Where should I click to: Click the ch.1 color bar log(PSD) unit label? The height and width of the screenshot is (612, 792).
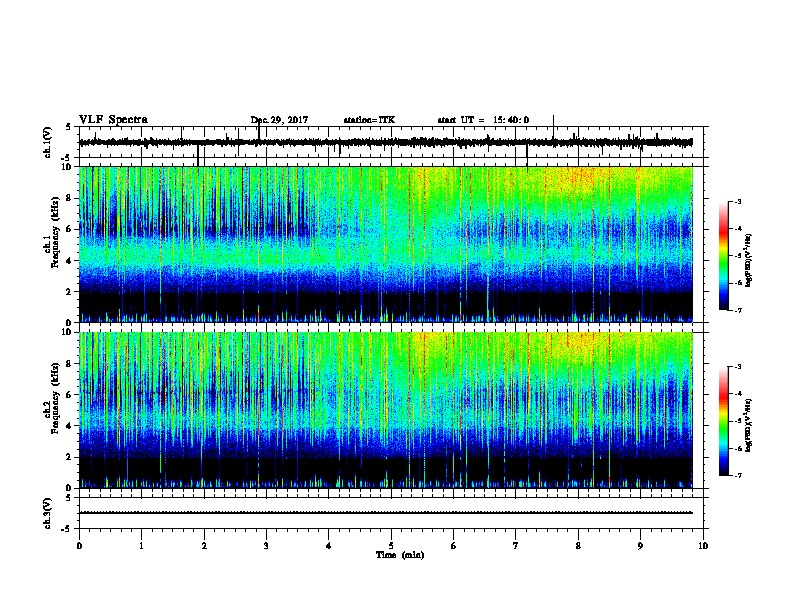click(x=748, y=261)
